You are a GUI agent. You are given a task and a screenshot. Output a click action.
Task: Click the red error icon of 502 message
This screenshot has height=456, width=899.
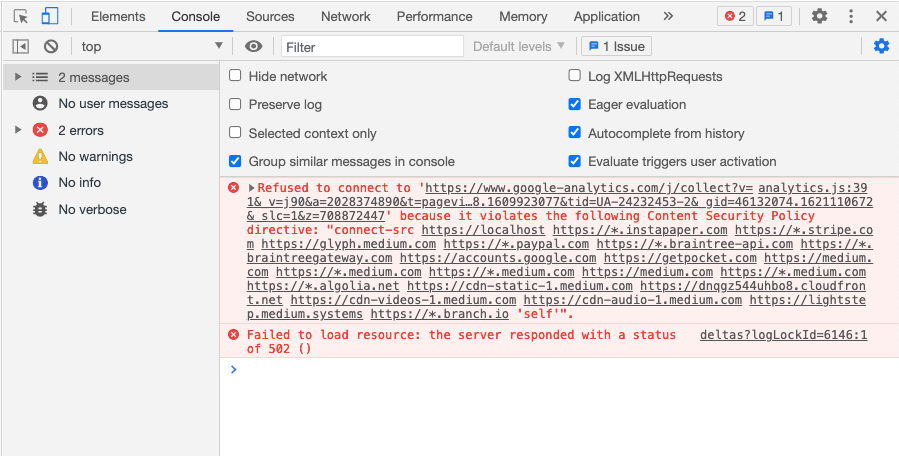233,334
